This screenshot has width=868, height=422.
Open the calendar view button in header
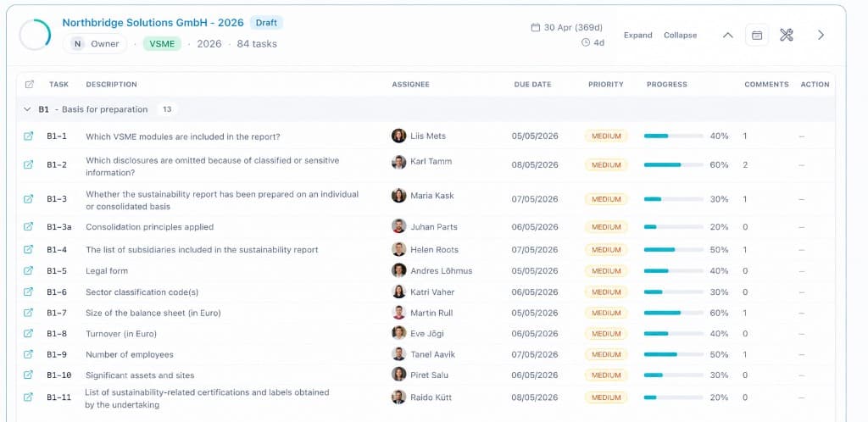click(757, 35)
